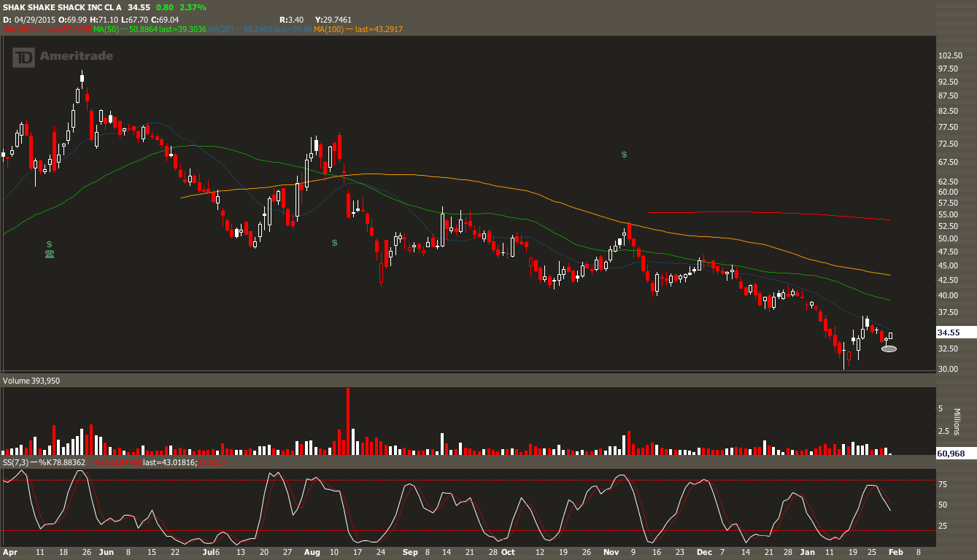Click the gray ellipse marker under the last candle
Image resolution: width=977 pixels, height=560 pixels.
pos(889,349)
